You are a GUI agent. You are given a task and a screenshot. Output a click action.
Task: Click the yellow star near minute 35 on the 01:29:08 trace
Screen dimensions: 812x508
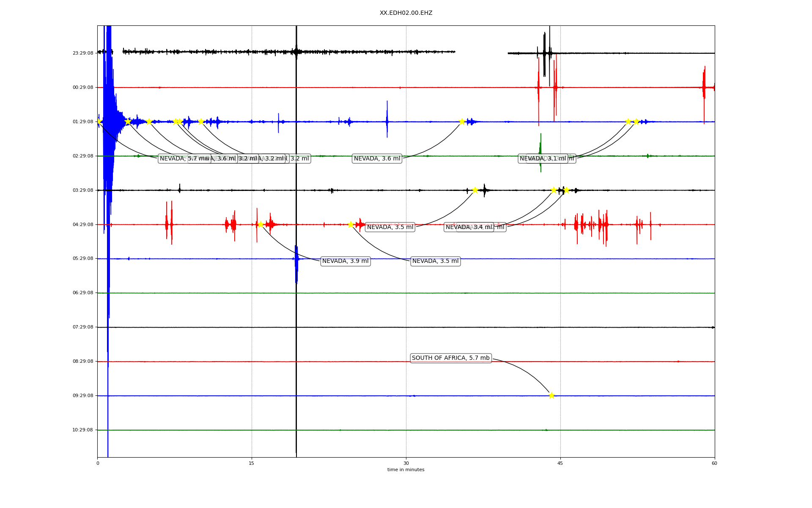462,121
